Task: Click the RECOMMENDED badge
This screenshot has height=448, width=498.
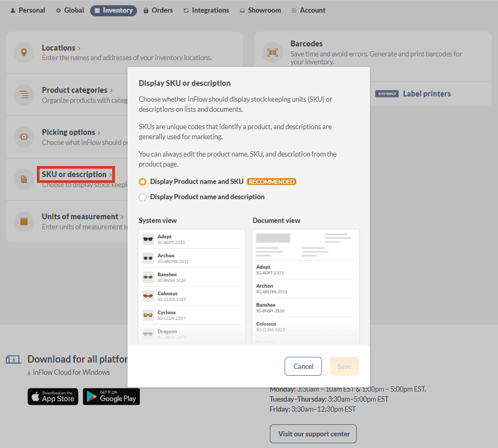Action: pos(271,182)
